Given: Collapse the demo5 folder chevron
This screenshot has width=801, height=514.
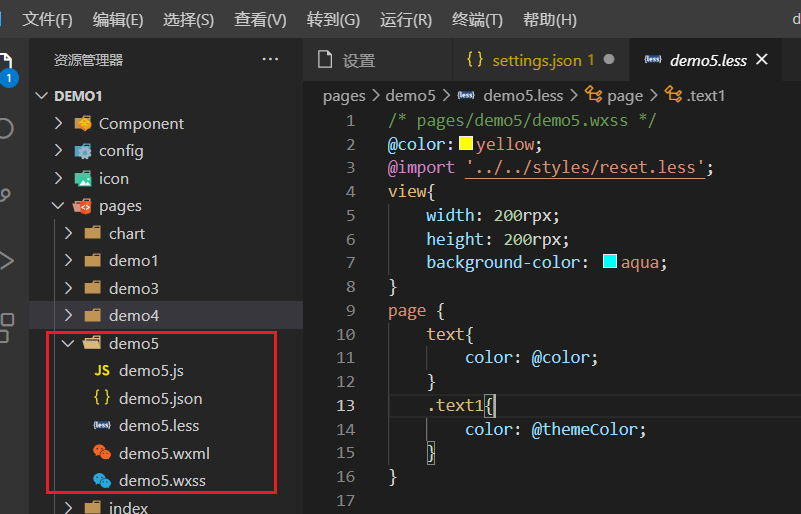Looking at the screenshot, I should [x=68, y=343].
